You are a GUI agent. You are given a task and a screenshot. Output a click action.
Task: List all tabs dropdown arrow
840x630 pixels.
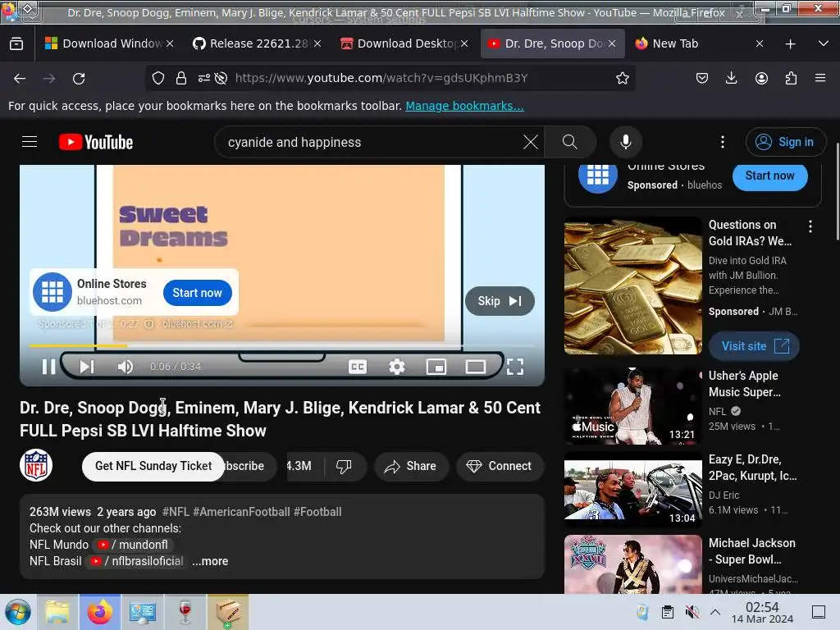pos(824,43)
